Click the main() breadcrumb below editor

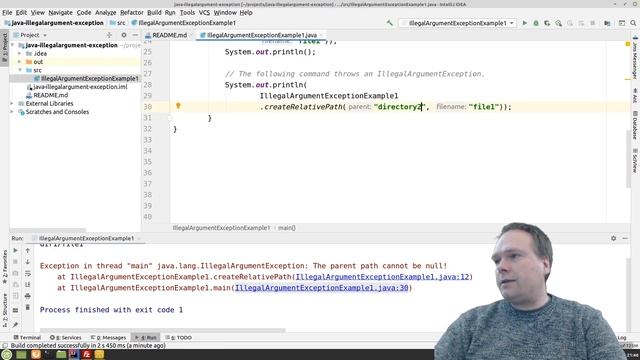[x=287, y=228]
